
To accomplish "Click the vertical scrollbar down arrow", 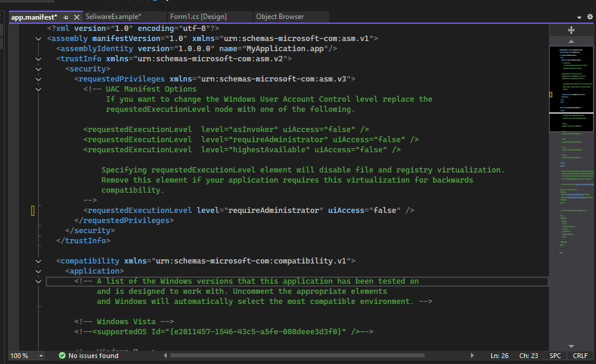I will click(x=571, y=346).
